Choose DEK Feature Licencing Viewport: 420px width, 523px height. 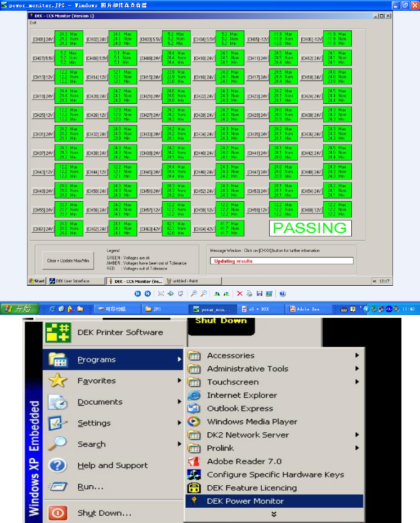251,487
